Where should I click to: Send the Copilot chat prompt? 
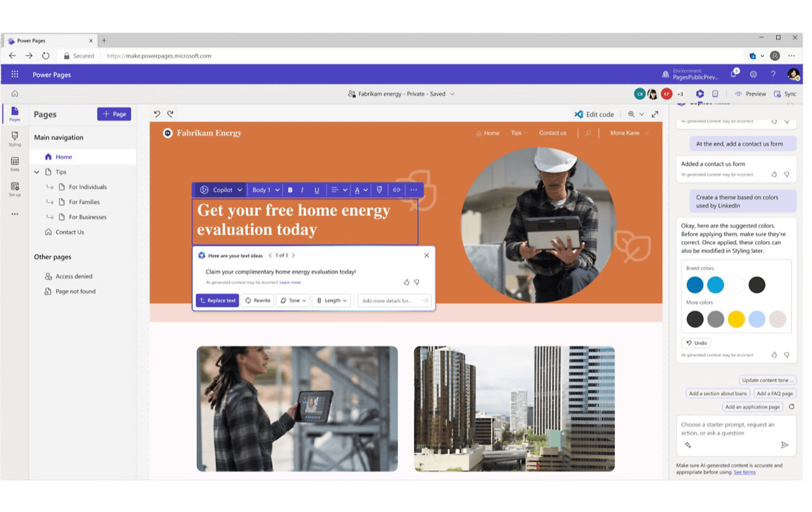(785, 445)
